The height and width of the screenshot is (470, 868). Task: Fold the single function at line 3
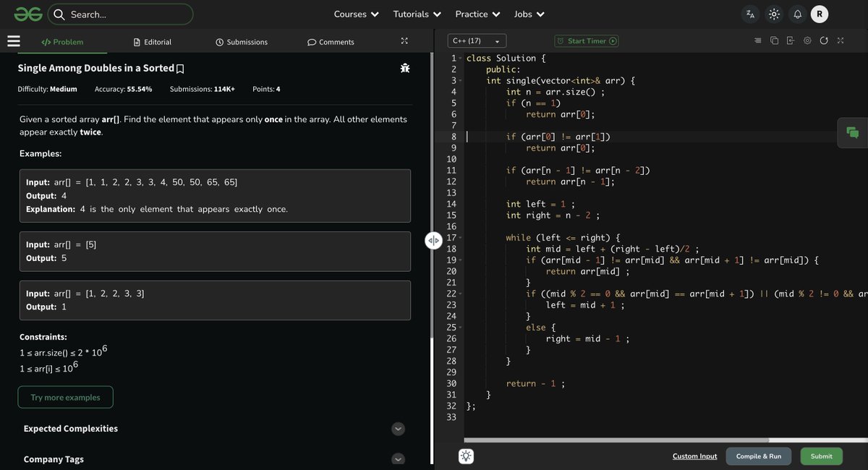coord(461,81)
